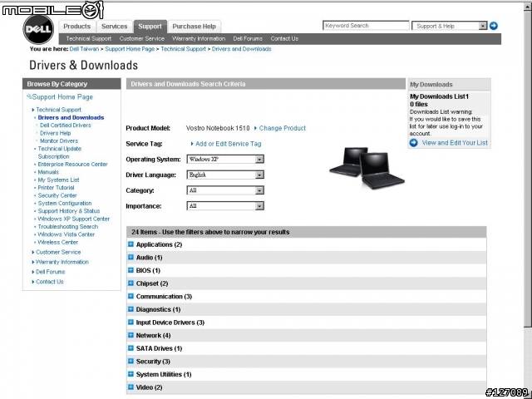Expand BIOS (1) plus icon
This screenshot has height=399, width=532.
(131, 270)
